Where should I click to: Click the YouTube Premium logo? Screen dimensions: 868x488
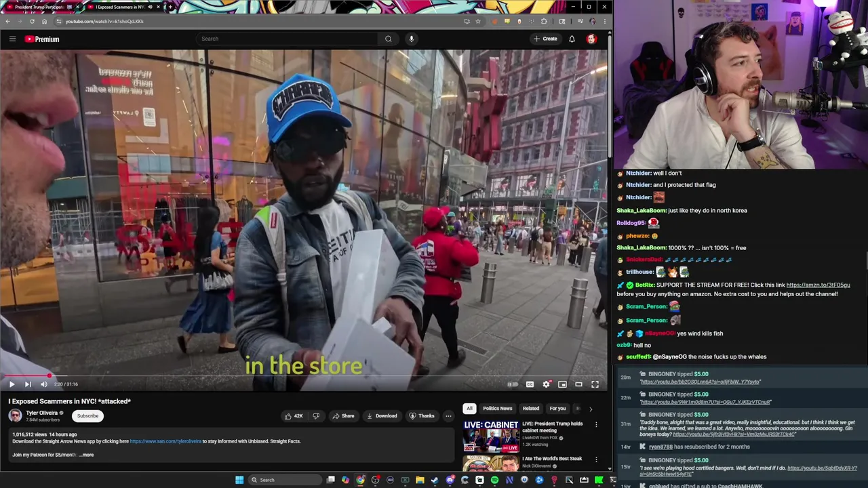click(42, 39)
